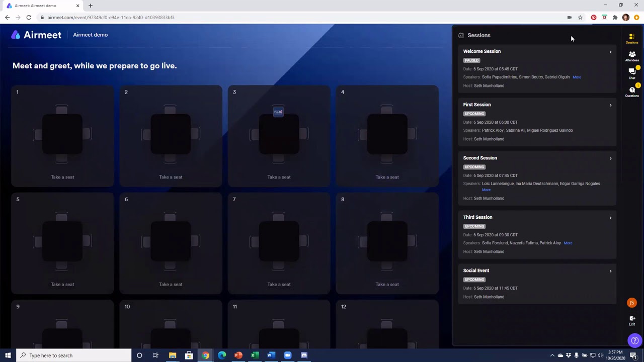The image size is (644, 362).
Task: Show more speakers for Second Session
Action: coord(486,190)
